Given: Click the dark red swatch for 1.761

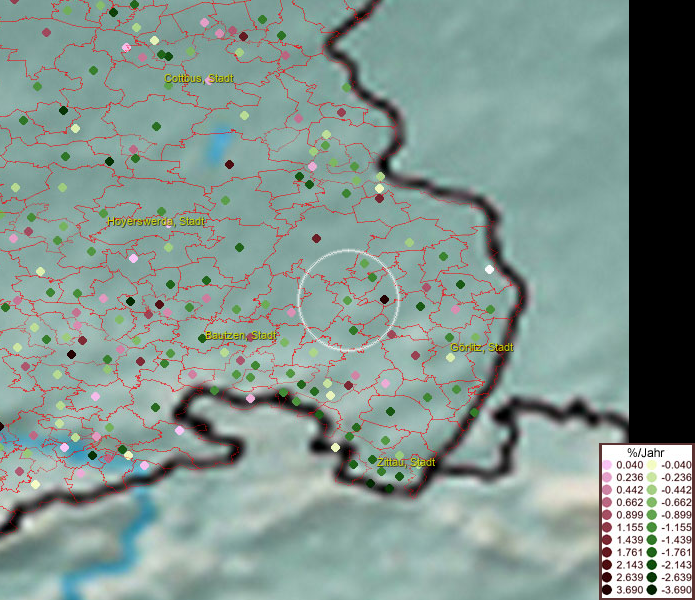Looking at the screenshot, I should (607, 553).
